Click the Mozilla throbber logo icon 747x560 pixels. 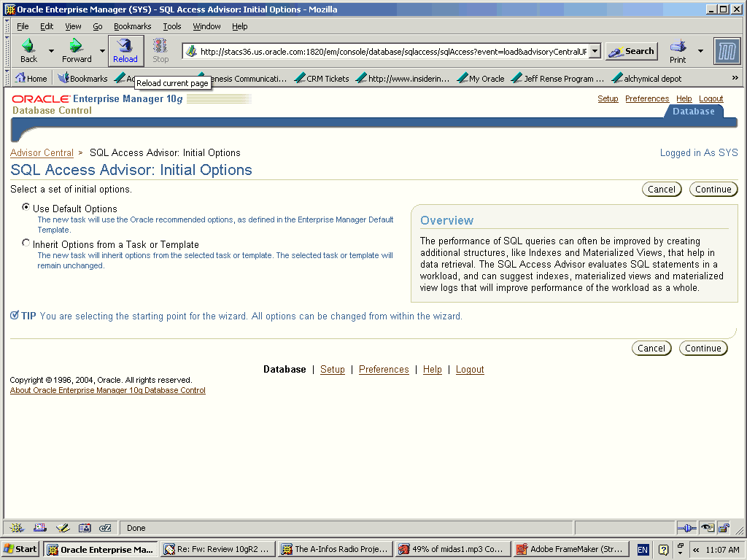click(x=727, y=51)
